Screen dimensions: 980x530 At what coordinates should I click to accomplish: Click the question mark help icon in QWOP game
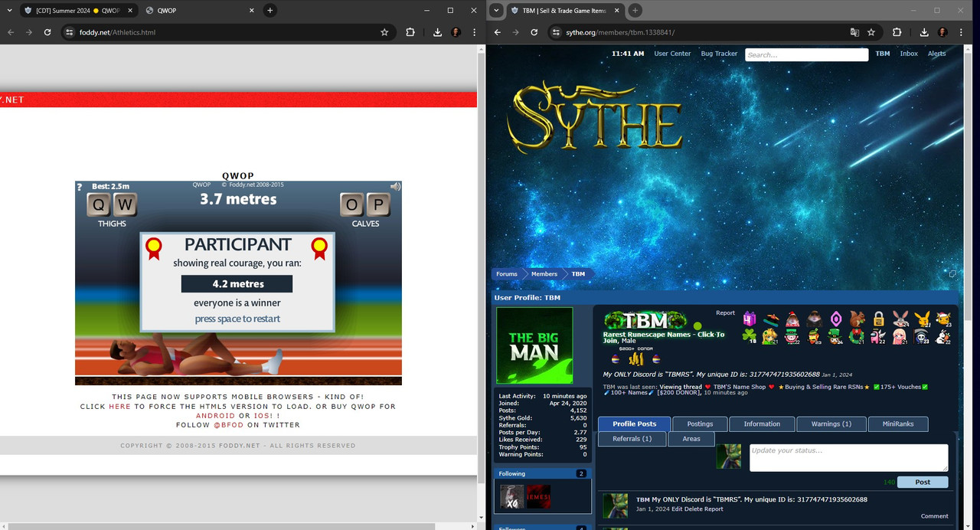pos(79,187)
